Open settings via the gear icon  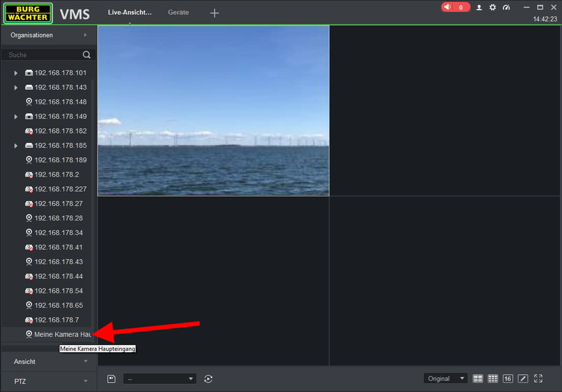[x=493, y=7]
